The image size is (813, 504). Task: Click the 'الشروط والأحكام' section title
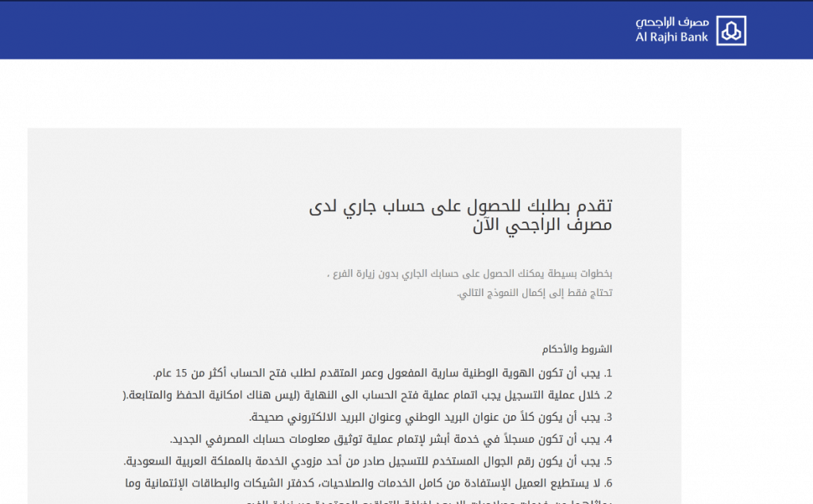tap(577, 349)
